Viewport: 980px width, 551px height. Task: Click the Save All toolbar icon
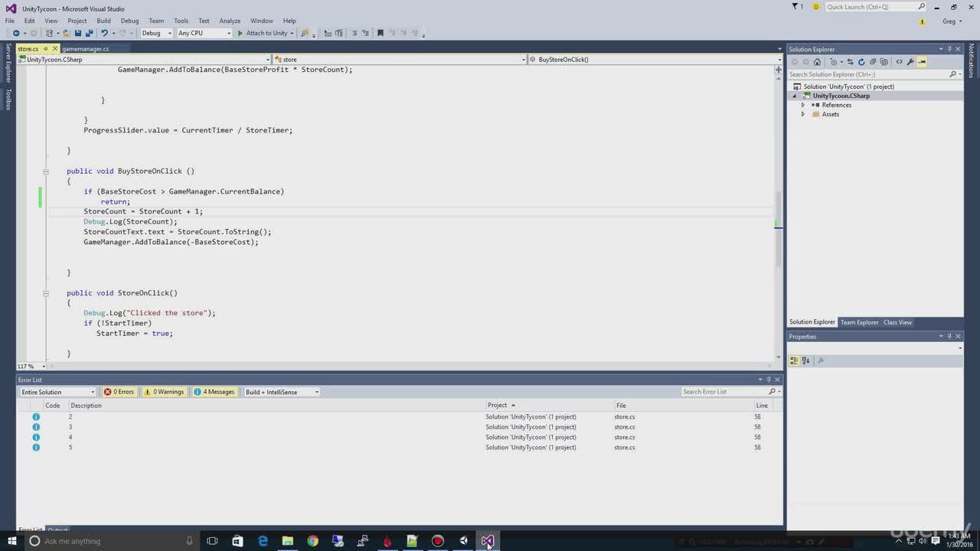90,33
